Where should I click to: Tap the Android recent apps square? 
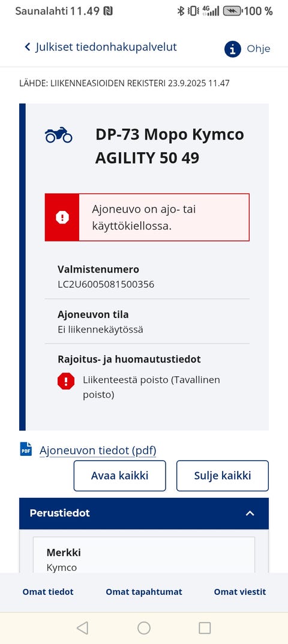(x=205, y=628)
